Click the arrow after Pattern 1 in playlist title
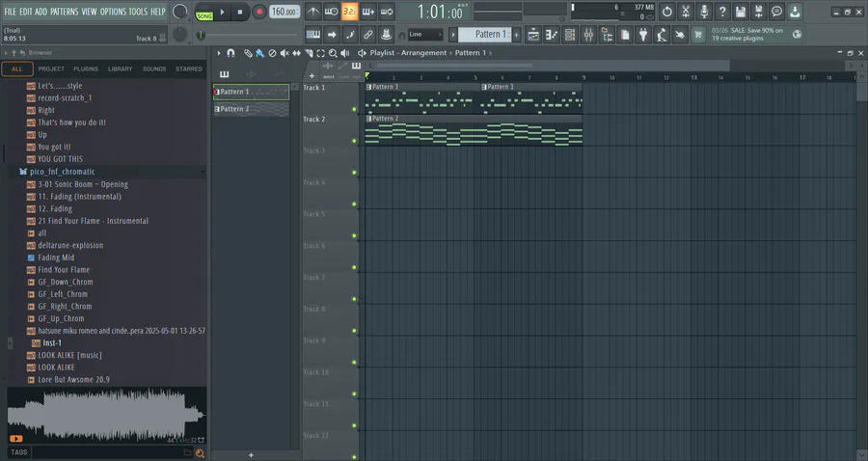Image resolution: width=868 pixels, height=461 pixels. (491, 53)
